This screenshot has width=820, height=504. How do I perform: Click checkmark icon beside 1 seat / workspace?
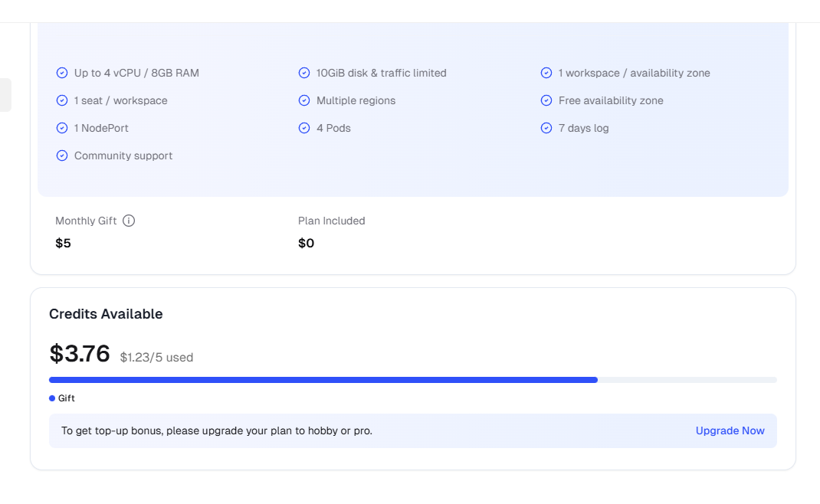62,100
